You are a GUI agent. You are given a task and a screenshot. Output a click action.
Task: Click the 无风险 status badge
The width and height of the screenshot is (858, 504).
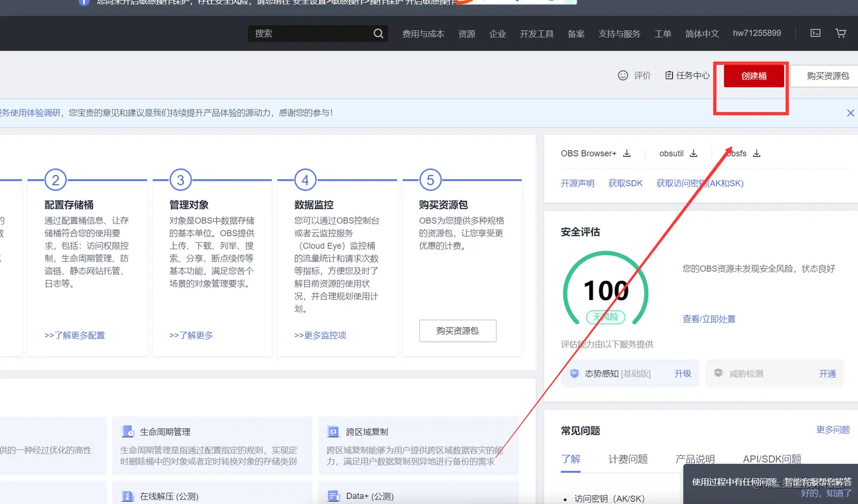pos(605,317)
